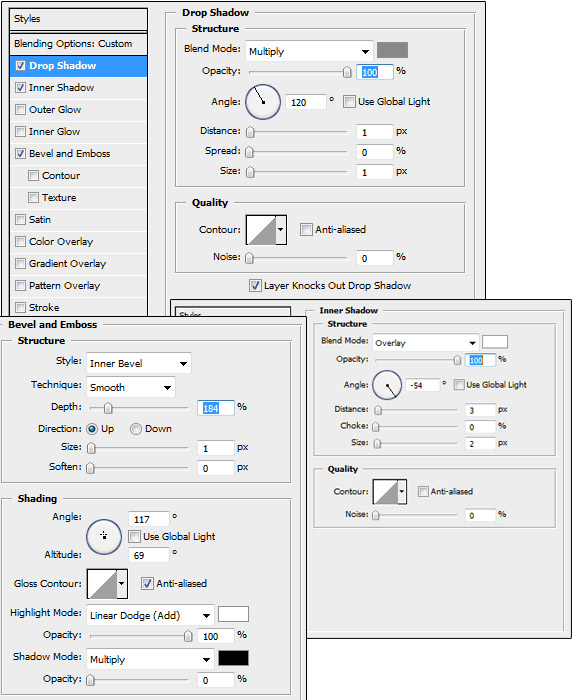Screen dimensions: 580x700
Task: Click the Inner Shadow angle dial
Action: (387, 385)
